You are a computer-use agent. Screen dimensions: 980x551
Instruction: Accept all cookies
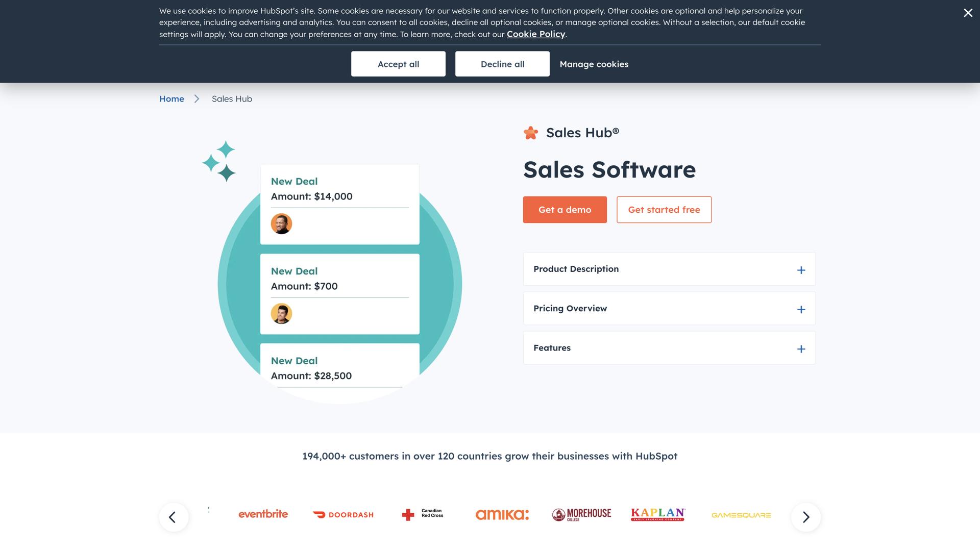[x=398, y=64]
